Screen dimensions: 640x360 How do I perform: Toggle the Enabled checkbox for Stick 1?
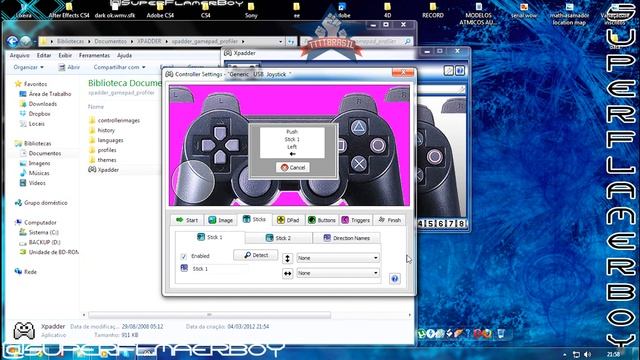[183, 256]
